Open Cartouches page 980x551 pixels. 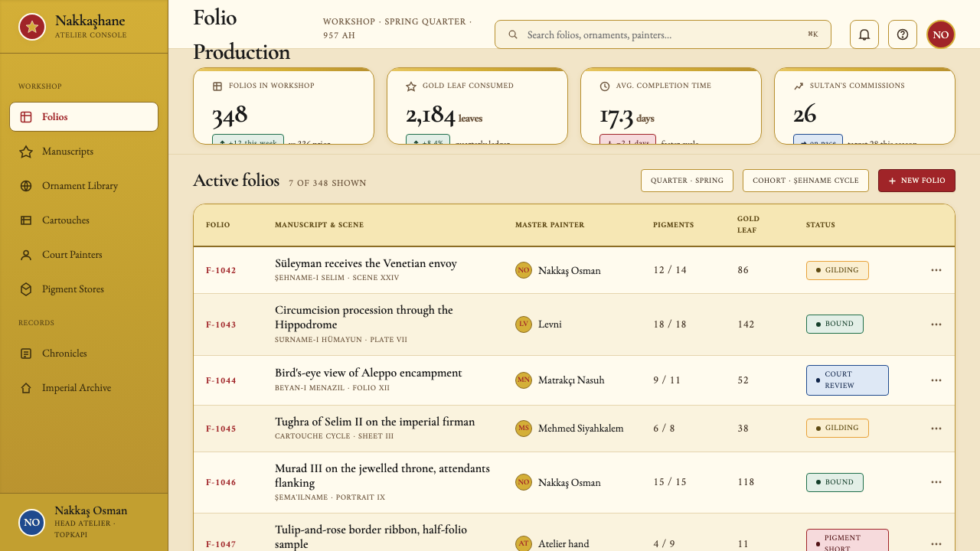pyautogui.click(x=83, y=220)
